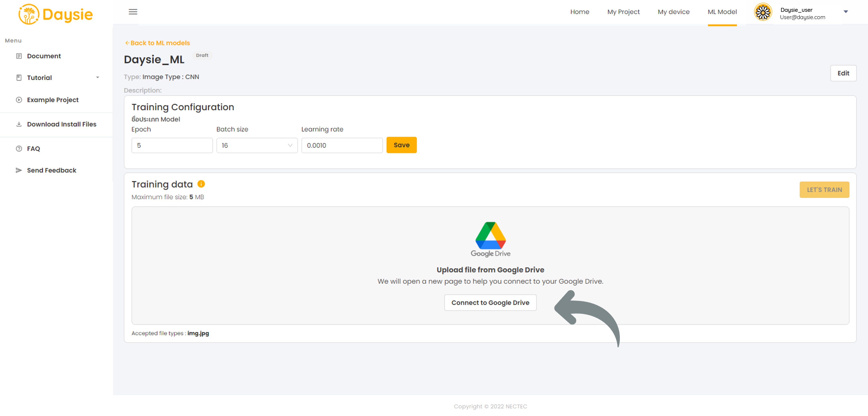The height and width of the screenshot is (416, 868).
Task: Click the Daysie logo
Action: (x=56, y=14)
